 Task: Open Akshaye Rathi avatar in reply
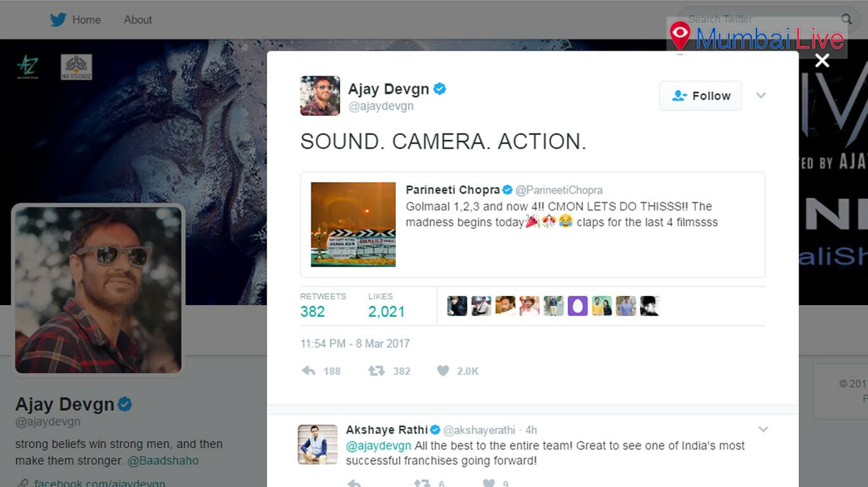318,445
